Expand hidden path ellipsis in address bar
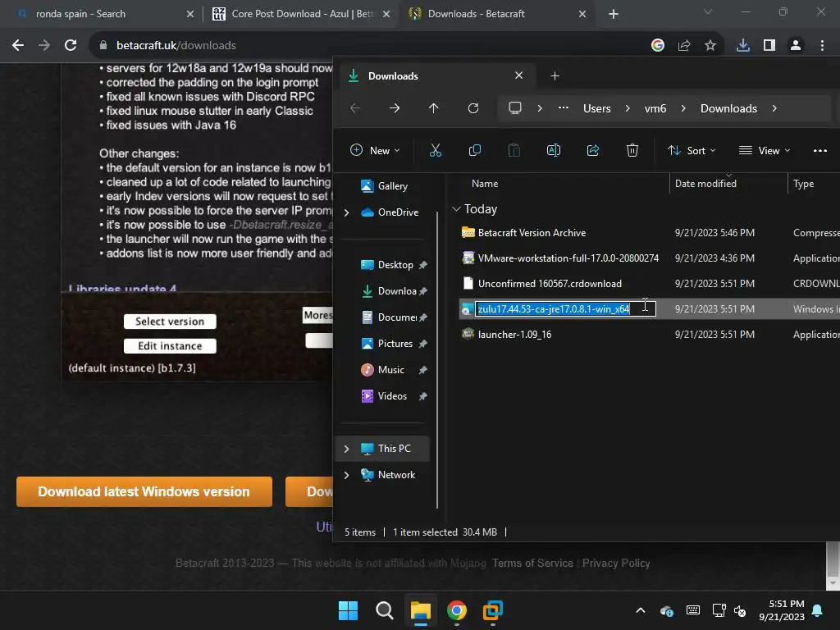This screenshot has width=840, height=630. [x=563, y=108]
